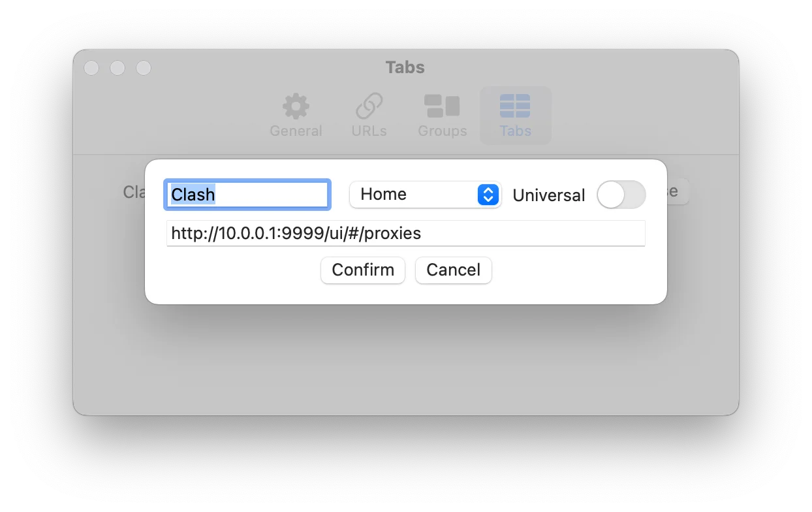812x512 pixels.
Task: Click into the http://10.0.0.1:9999 URL field
Action: [x=405, y=233]
